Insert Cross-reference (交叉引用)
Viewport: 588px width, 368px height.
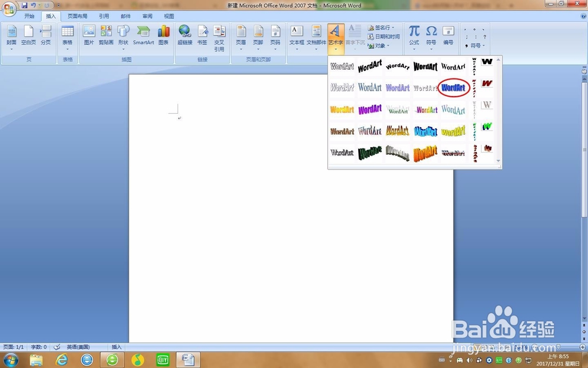point(219,38)
